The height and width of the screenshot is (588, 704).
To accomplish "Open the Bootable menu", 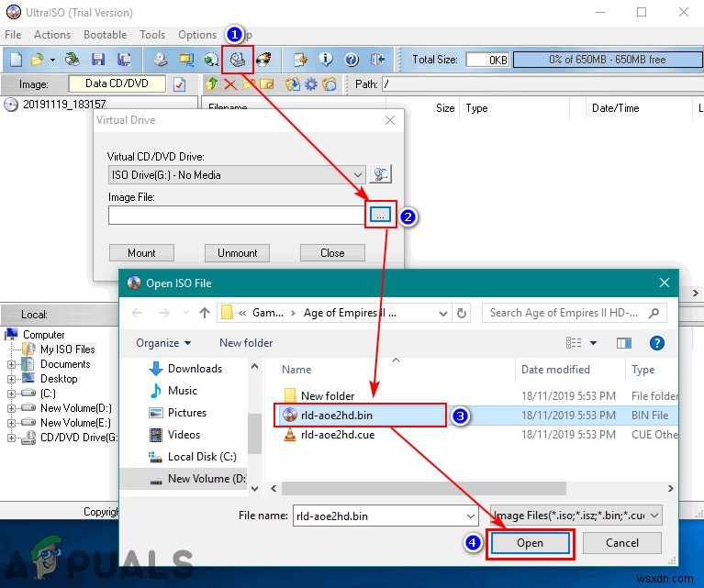I will 105,35.
